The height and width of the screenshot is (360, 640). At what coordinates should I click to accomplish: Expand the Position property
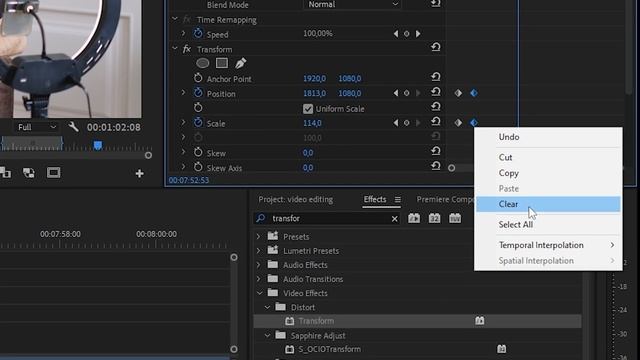click(183, 93)
